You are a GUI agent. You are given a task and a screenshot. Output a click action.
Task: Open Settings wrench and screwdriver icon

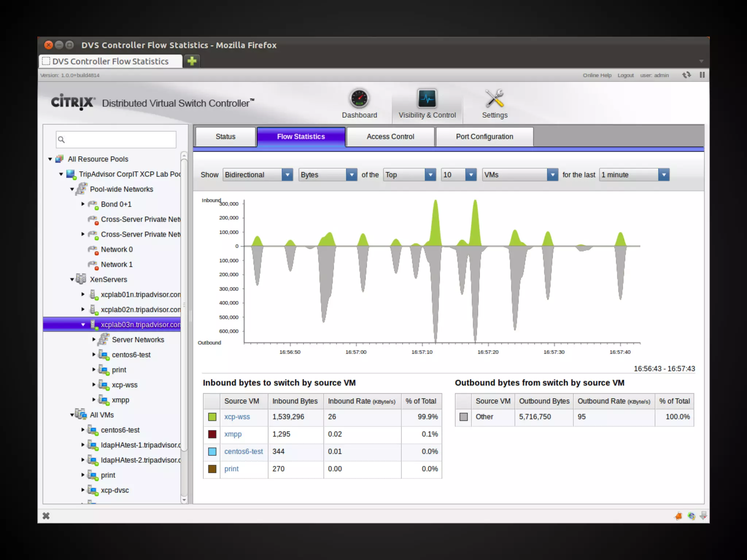click(x=494, y=98)
